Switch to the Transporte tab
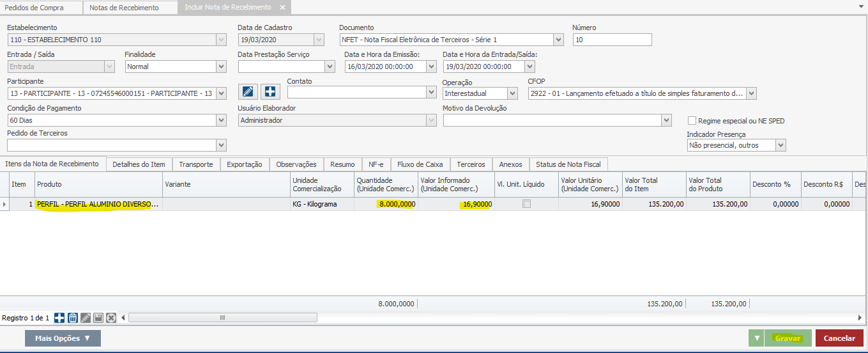Screen dimensions: 868x353 pyautogui.click(x=196, y=164)
